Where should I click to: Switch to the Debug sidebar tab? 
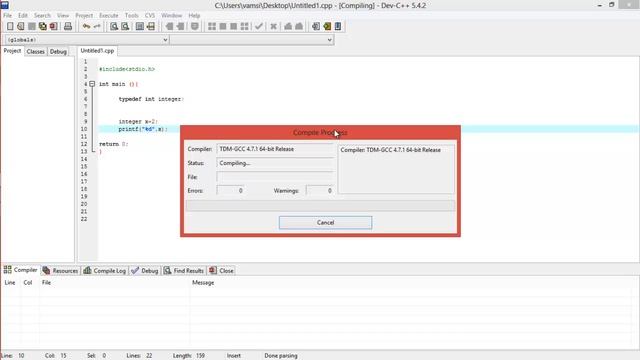pyautogui.click(x=58, y=51)
